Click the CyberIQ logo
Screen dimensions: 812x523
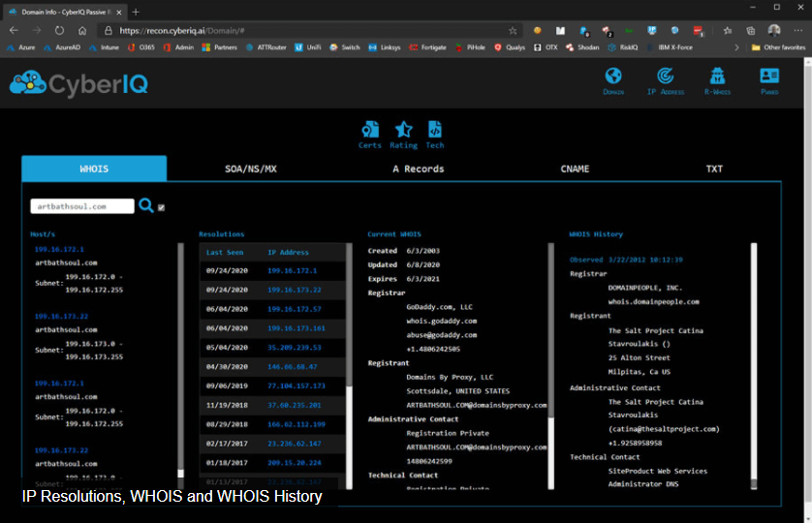[78, 83]
